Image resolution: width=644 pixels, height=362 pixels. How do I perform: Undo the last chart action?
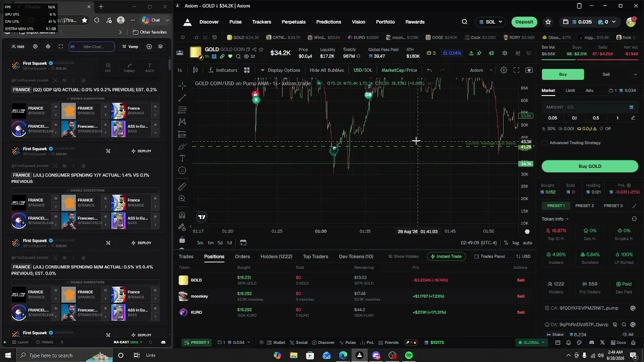click(x=429, y=70)
